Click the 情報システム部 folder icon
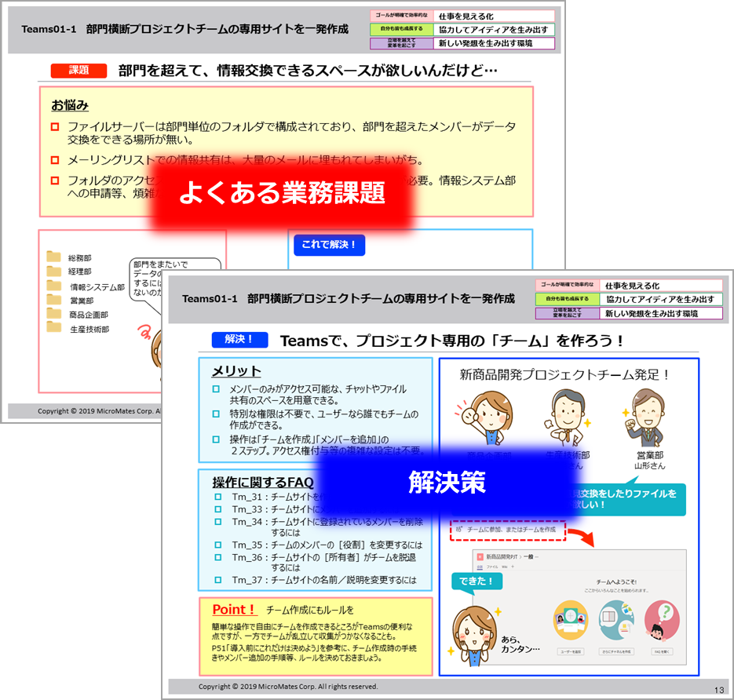Screen dimensions: 734x700 click(x=53, y=286)
